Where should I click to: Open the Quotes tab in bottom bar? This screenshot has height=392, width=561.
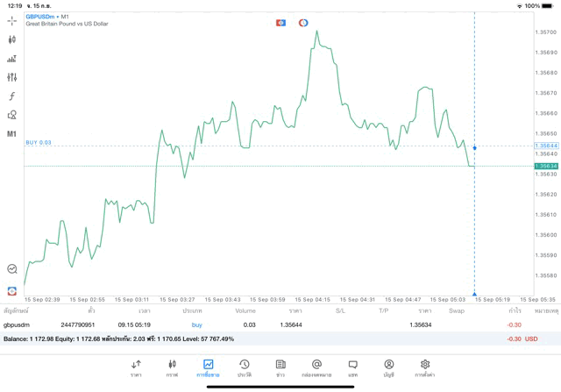click(x=136, y=367)
